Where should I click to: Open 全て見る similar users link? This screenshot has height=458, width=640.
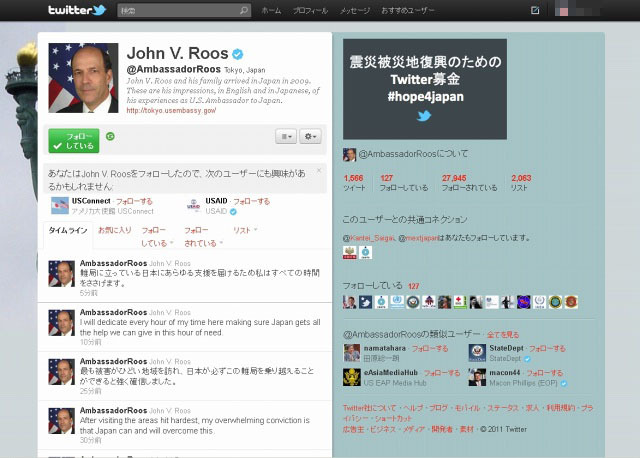tap(503, 335)
